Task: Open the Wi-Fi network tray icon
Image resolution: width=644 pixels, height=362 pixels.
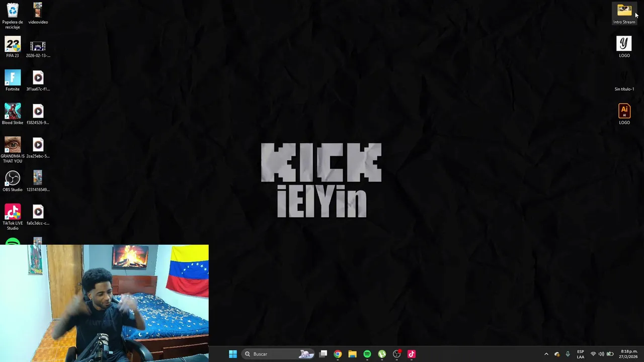Action: pos(593,354)
